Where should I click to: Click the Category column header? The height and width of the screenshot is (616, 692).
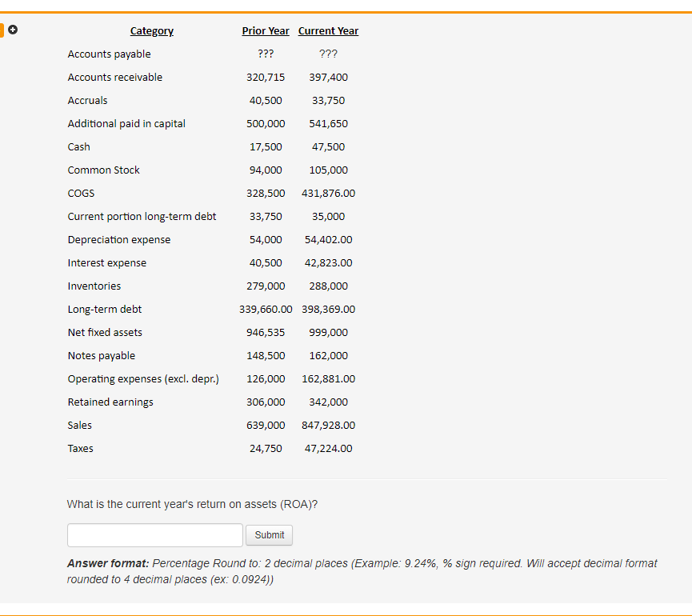click(x=151, y=30)
